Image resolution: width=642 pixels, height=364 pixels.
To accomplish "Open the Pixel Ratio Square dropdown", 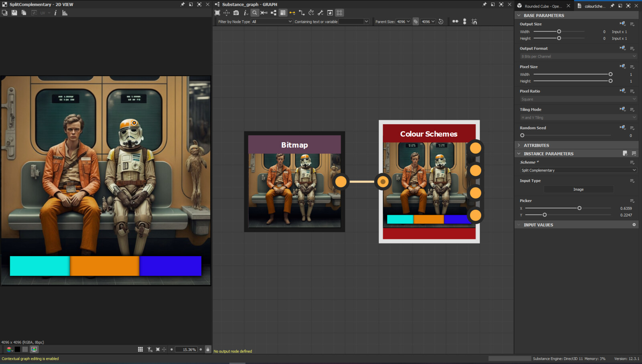I will (578, 99).
